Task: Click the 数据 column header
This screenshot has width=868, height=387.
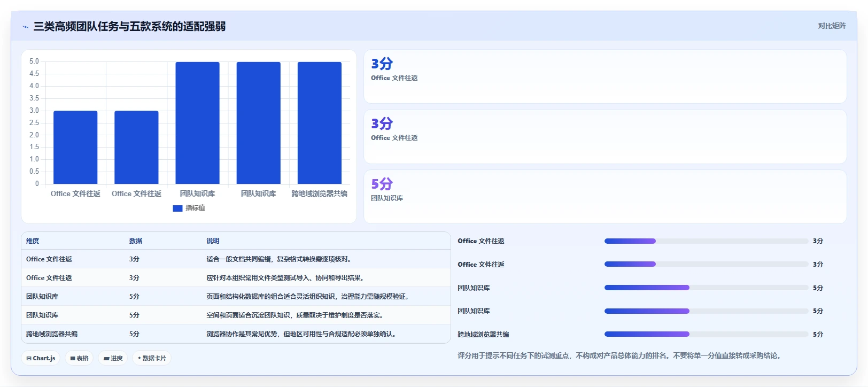Action: [136, 241]
